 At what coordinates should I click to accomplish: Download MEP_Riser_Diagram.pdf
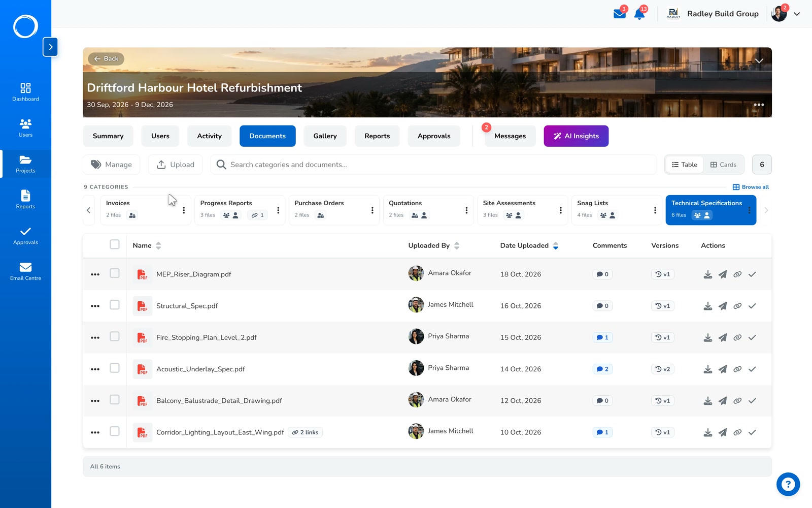point(708,274)
